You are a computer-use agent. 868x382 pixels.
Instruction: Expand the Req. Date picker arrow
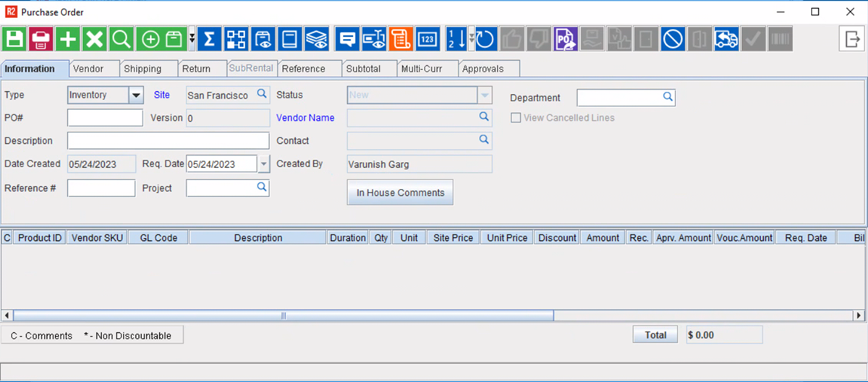click(263, 164)
